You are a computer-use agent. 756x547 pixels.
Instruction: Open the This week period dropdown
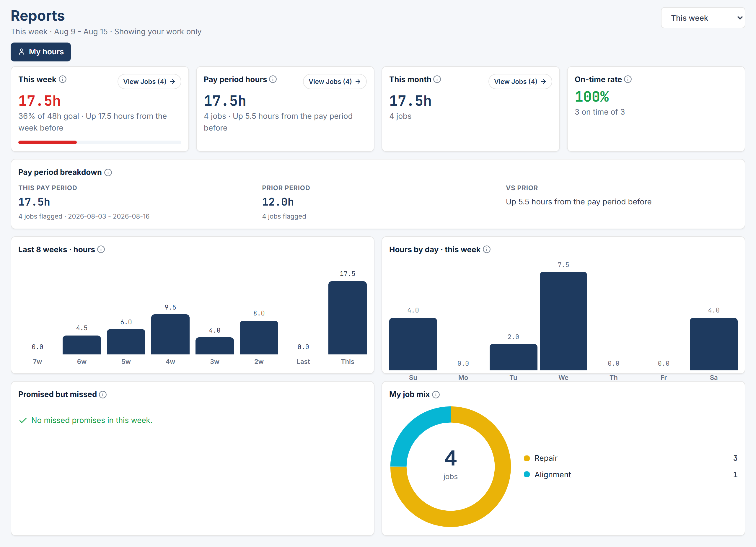[x=703, y=18]
